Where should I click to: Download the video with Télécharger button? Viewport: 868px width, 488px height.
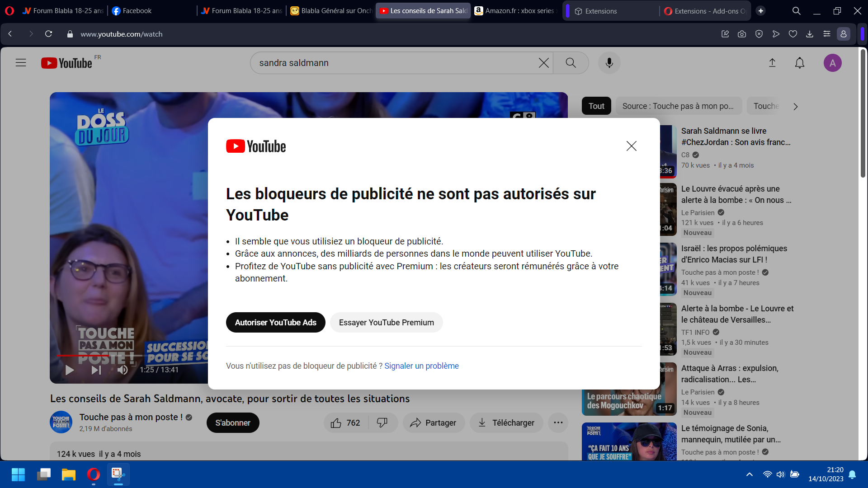coord(506,422)
